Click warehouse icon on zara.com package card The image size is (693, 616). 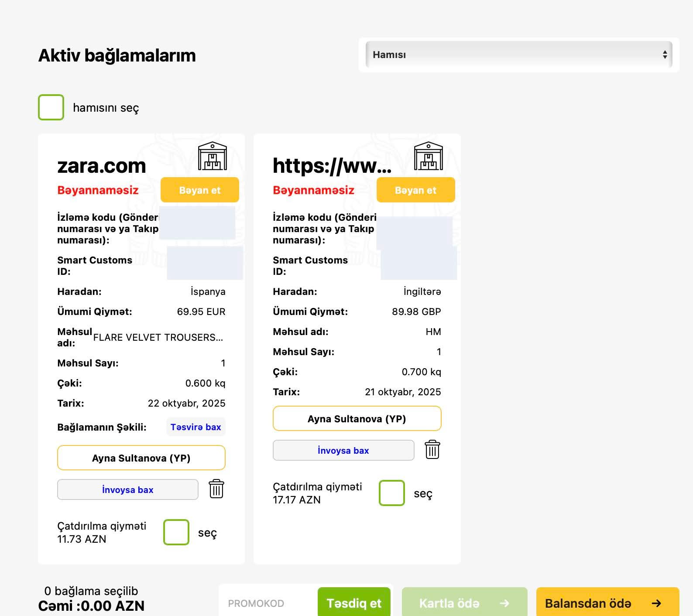[x=212, y=156]
